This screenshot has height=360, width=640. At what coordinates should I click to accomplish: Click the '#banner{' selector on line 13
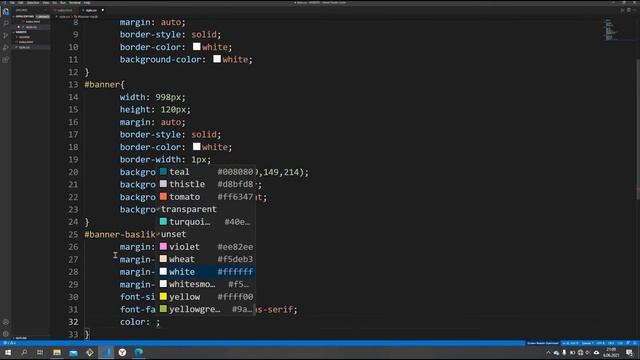tap(104, 84)
